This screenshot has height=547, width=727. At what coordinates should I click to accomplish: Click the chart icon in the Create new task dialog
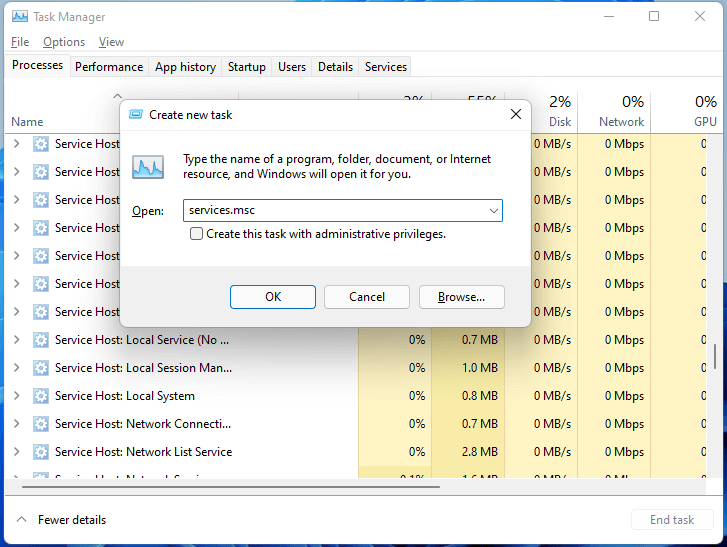tap(148, 167)
